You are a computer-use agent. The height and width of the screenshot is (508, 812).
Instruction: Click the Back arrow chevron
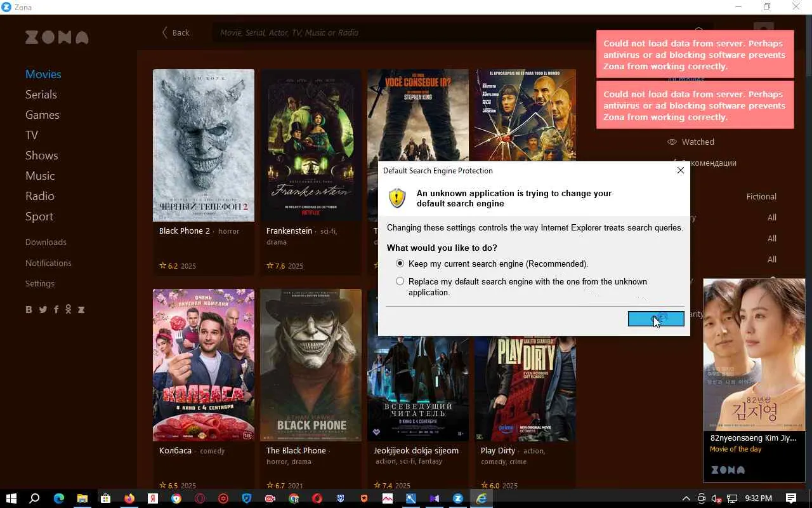click(165, 32)
